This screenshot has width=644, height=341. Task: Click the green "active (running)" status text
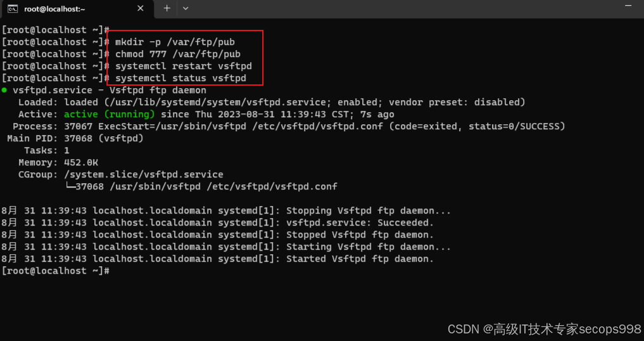(110, 115)
